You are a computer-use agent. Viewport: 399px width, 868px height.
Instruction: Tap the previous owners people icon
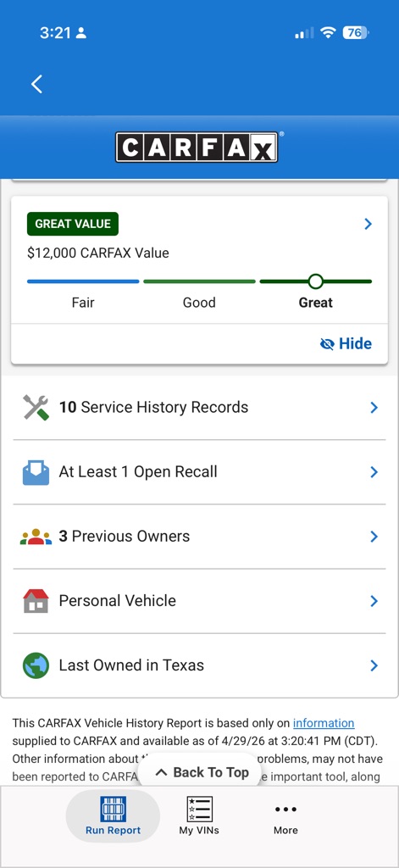pos(36,537)
